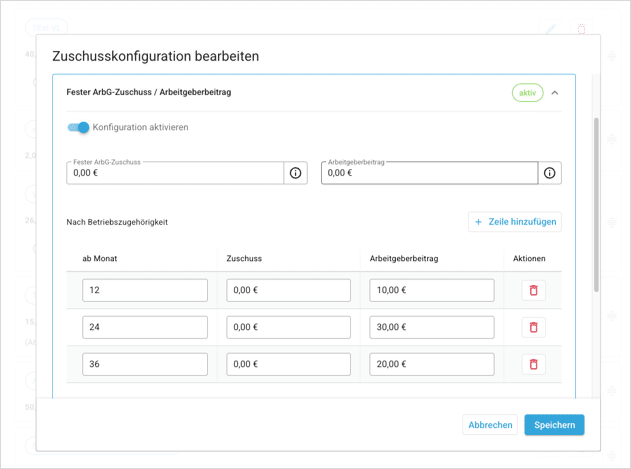This screenshot has height=469, width=631.
Task: Click info icon next to Fester ArbG-Zuschuss
Action: (x=295, y=173)
